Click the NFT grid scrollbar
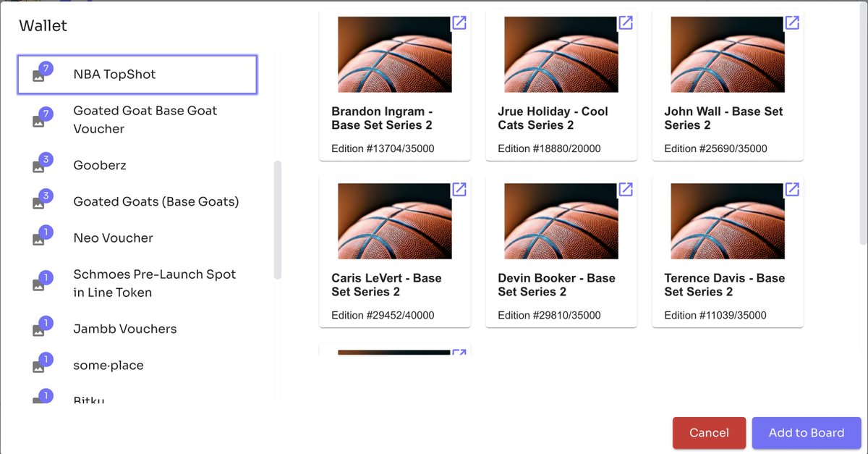The image size is (868, 454). coord(864,125)
